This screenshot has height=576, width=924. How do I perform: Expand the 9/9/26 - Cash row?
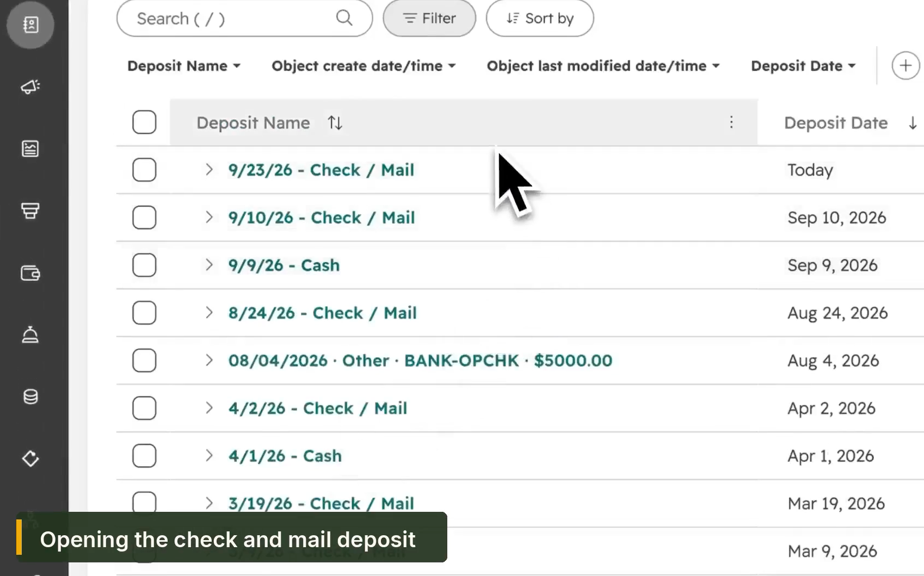tap(209, 265)
